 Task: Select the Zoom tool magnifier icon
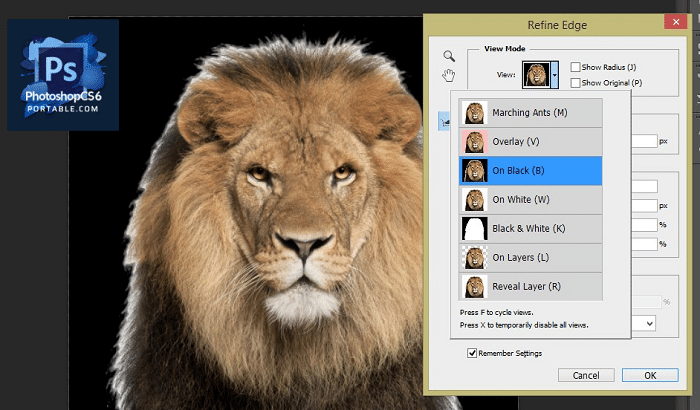449,56
